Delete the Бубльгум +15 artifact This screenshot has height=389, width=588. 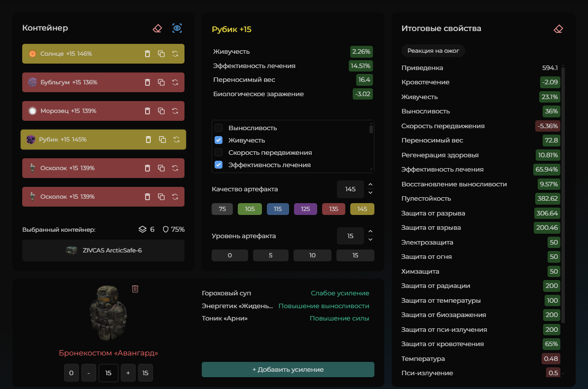point(147,82)
